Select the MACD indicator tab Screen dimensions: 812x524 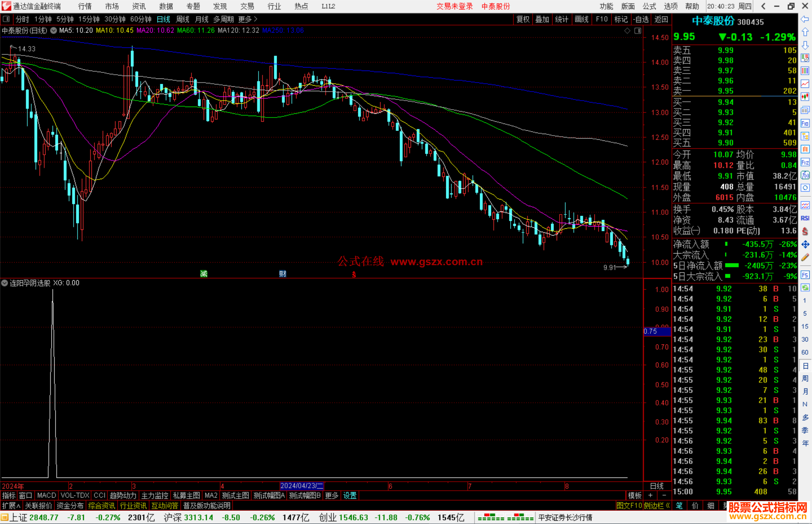click(47, 495)
